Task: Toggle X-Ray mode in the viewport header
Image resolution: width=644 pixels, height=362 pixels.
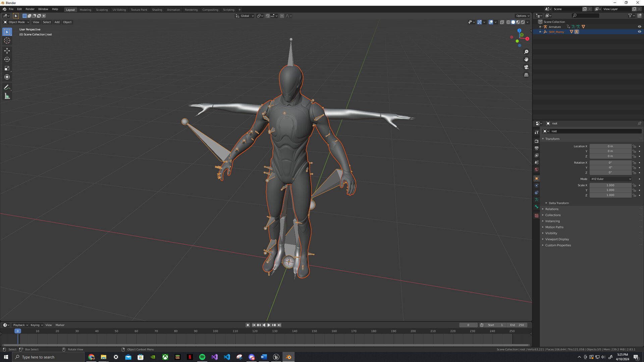Action: point(502,22)
